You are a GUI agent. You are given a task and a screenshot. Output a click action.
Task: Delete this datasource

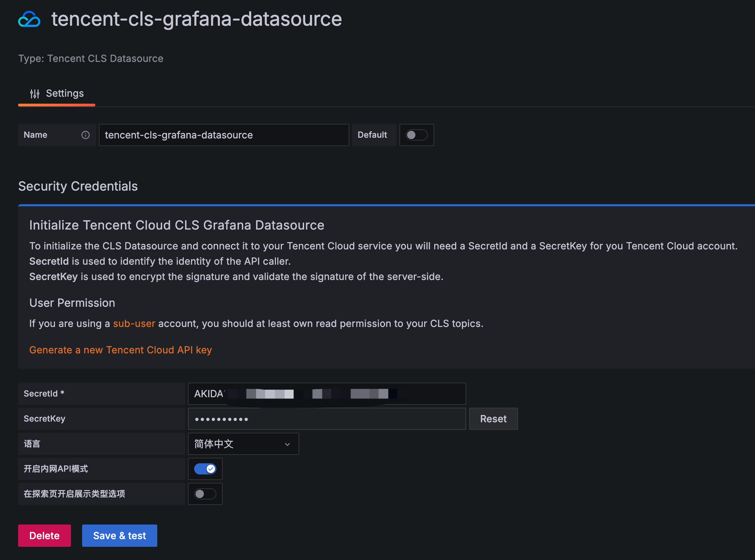coord(45,536)
